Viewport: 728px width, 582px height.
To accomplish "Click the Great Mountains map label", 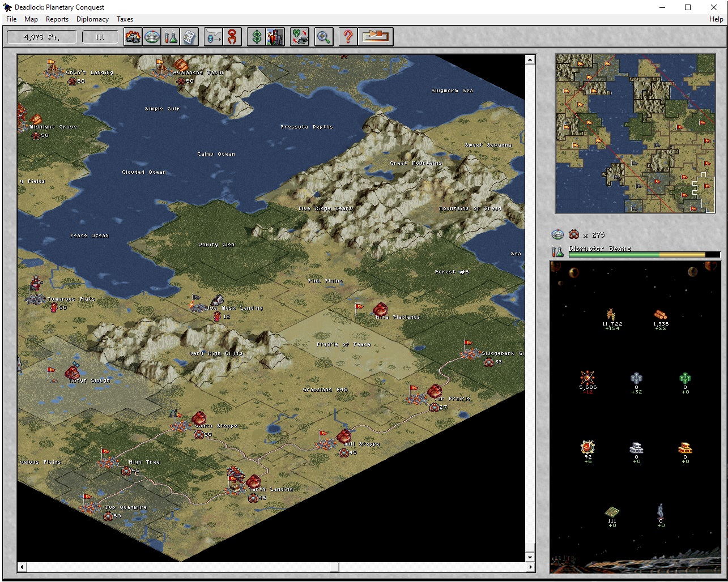I will (x=416, y=163).
